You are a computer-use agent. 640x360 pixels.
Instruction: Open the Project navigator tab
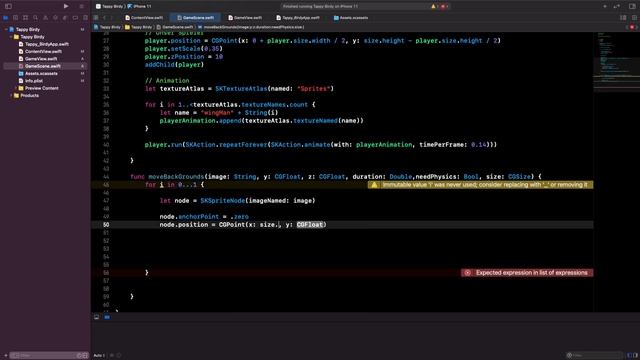[x=5, y=18]
